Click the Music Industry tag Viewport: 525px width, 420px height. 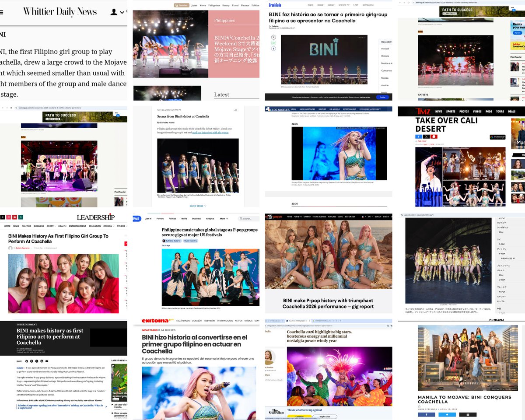190,241
